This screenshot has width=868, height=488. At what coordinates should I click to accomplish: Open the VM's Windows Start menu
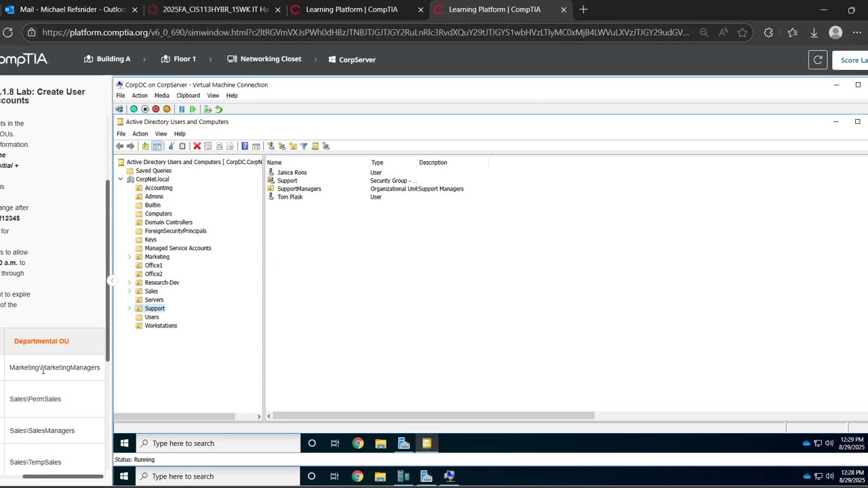point(124,443)
